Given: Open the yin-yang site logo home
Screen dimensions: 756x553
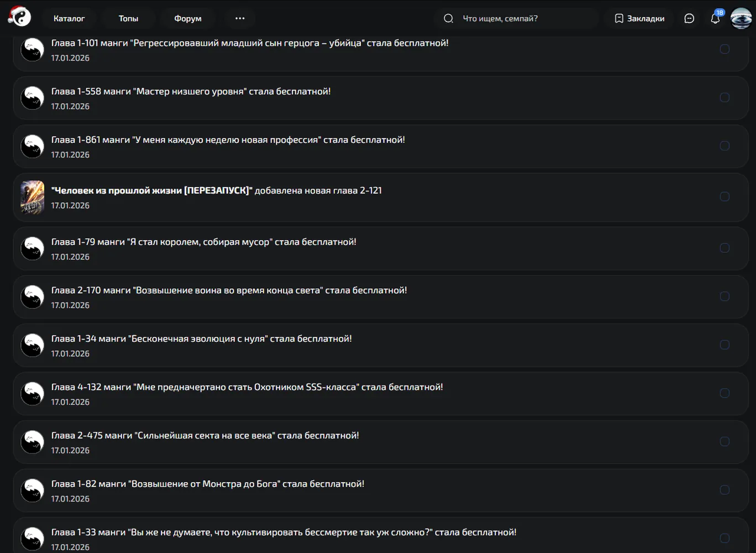Looking at the screenshot, I should [20, 17].
